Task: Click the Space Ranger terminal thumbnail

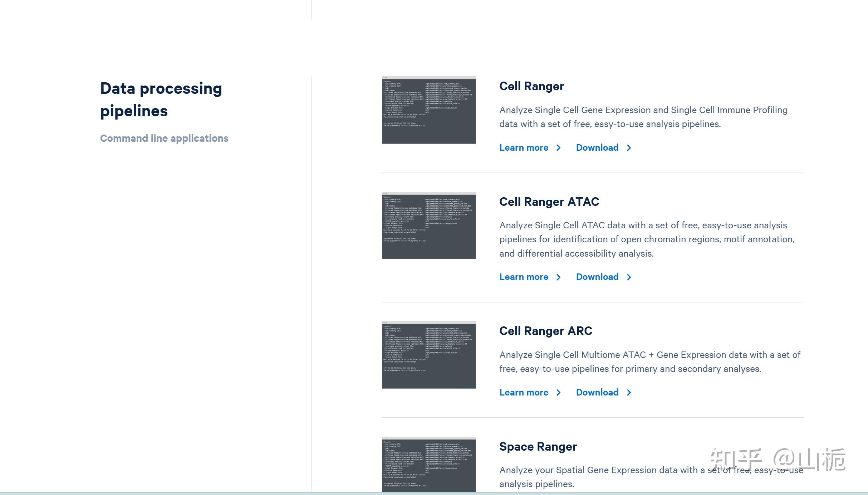Action: coord(429,464)
